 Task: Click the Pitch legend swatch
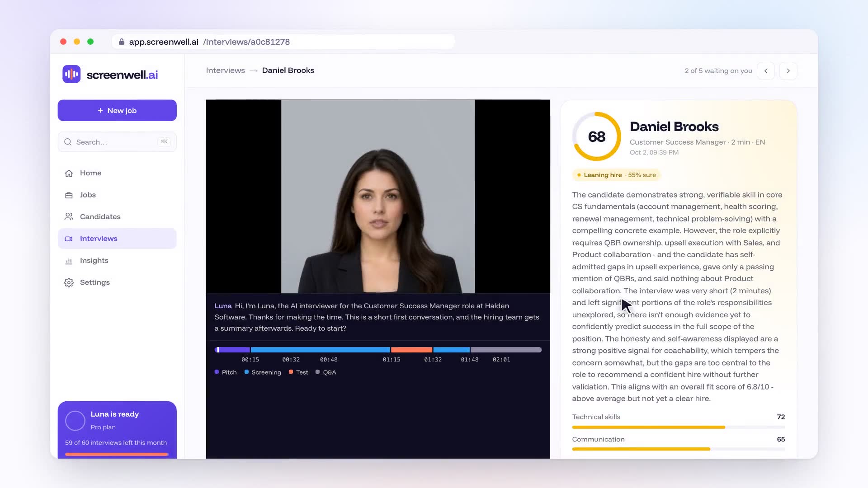point(217,372)
